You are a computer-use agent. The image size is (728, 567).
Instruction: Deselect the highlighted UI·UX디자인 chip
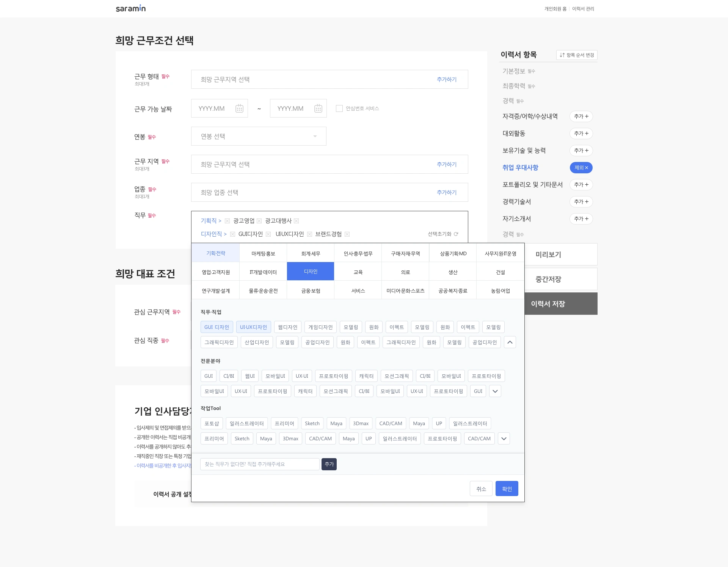click(x=253, y=327)
